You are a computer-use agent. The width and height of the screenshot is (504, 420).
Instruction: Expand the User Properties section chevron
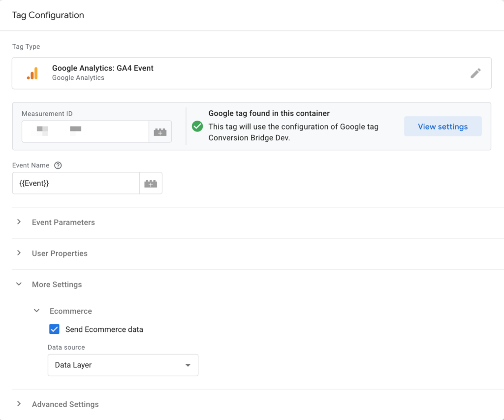(x=19, y=253)
